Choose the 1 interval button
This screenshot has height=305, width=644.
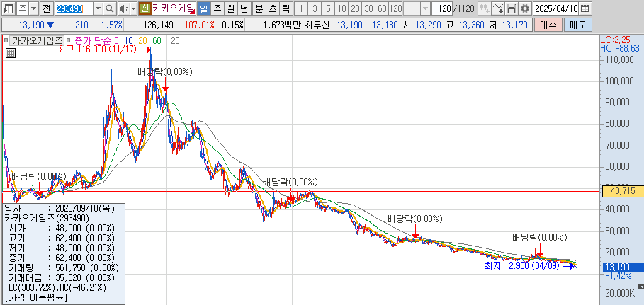[301, 8]
